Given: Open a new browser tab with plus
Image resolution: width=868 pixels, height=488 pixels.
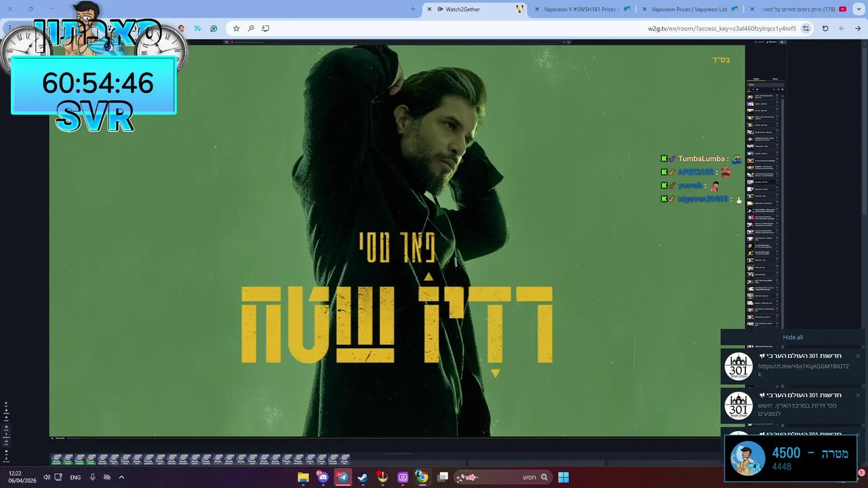Looking at the screenshot, I should (413, 9).
